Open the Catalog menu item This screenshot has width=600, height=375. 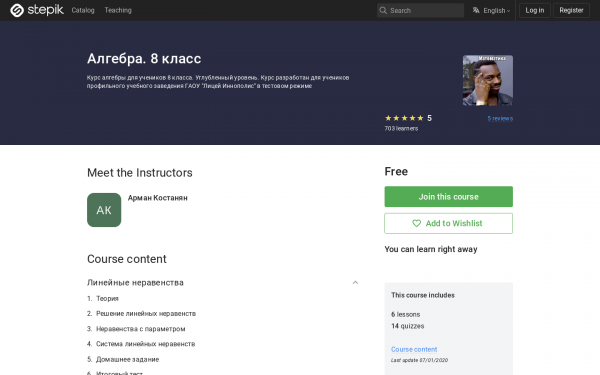click(83, 10)
